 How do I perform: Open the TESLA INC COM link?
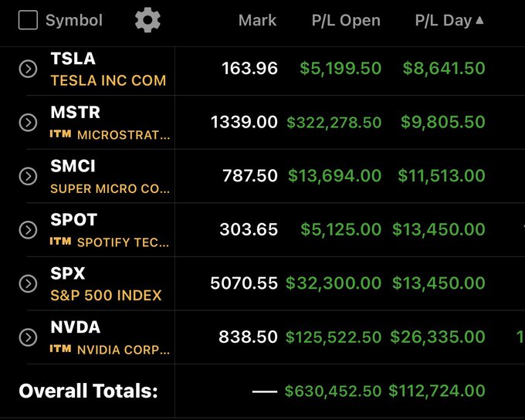[108, 80]
